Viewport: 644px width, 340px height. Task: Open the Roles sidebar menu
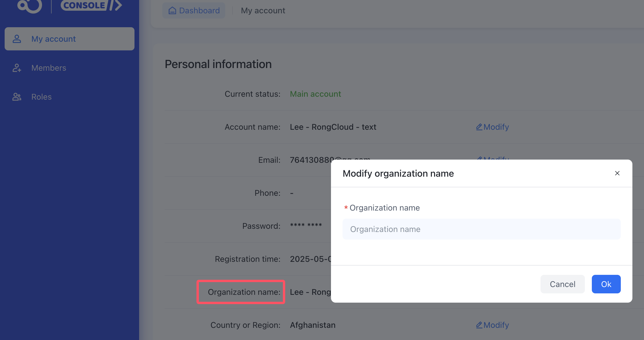click(x=41, y=97)
